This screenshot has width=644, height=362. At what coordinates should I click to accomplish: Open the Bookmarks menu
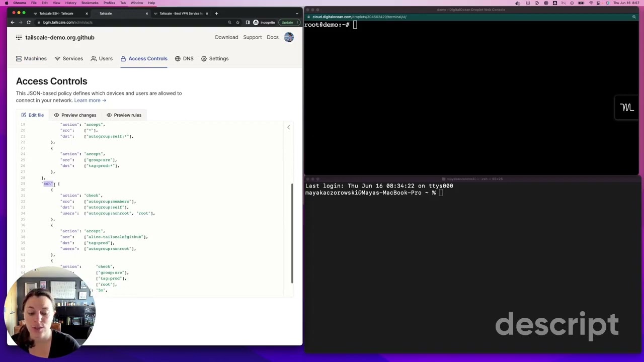click(x=90, y=3)
